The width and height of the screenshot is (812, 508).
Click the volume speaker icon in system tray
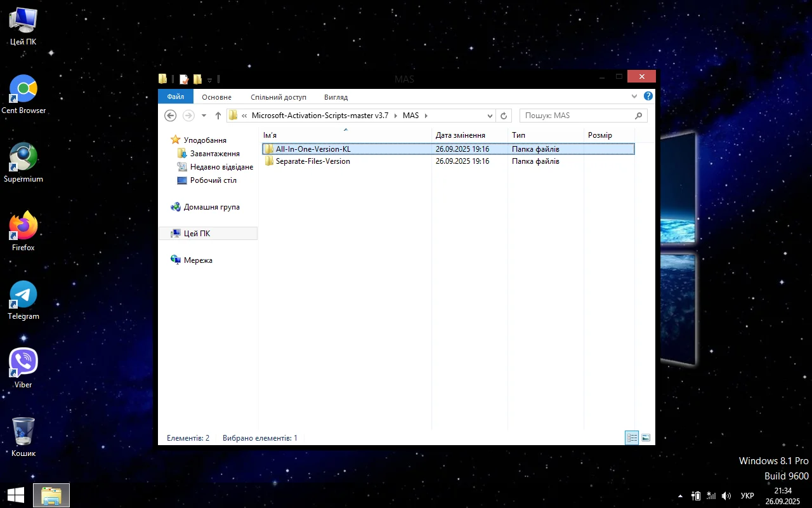726,495
